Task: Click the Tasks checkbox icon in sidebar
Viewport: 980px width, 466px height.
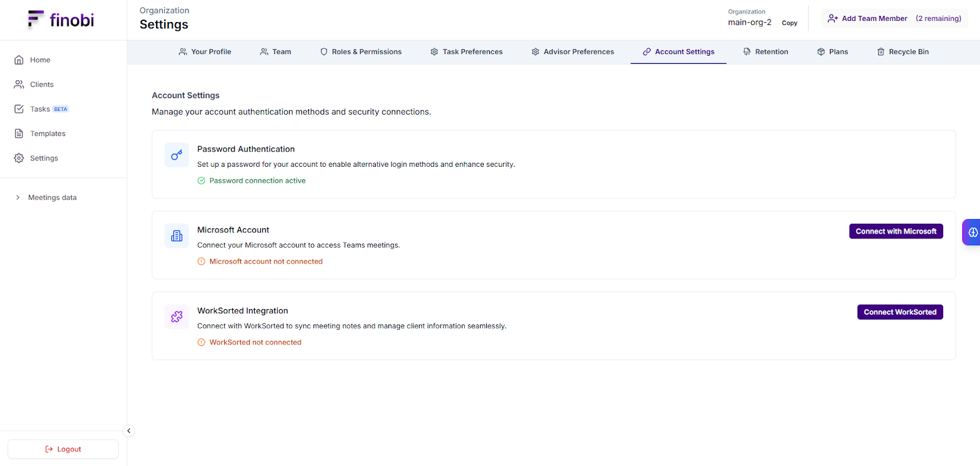Action: [x=19, y=109]
